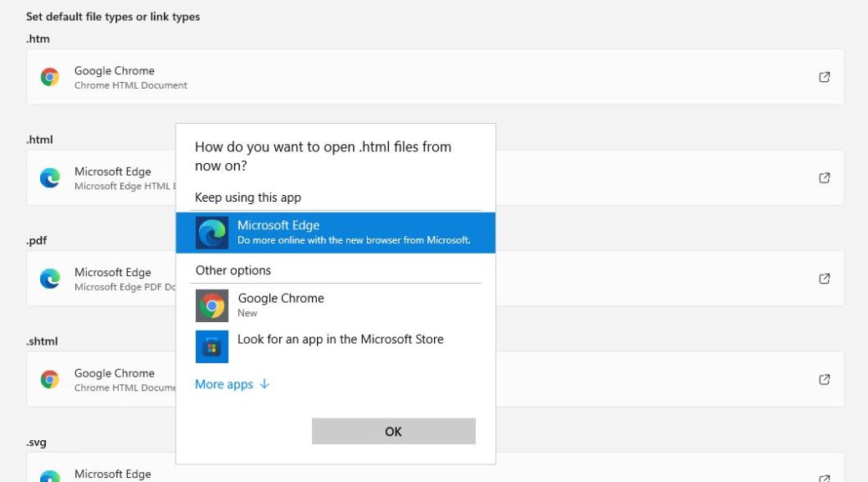The width and height of the screenshot is (868, 482).
Task: Open the .shtml default app entry for Google Chrome
Action: (435, 380)
